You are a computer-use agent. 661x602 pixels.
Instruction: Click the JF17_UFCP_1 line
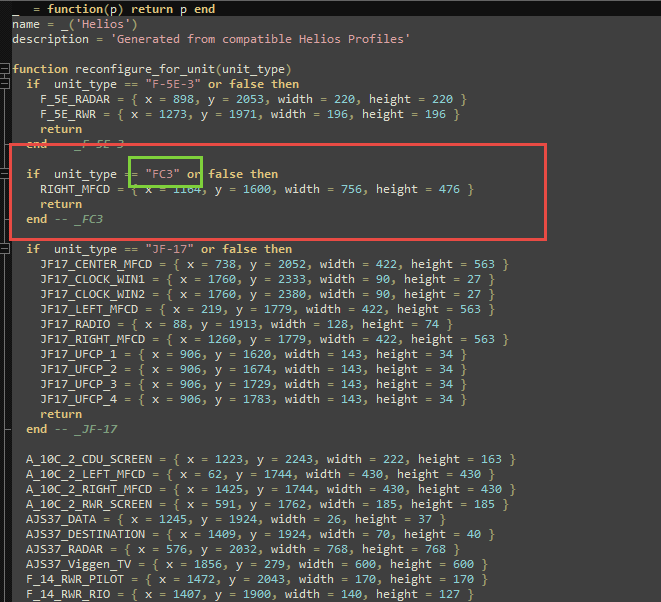[x=253, y=354]
